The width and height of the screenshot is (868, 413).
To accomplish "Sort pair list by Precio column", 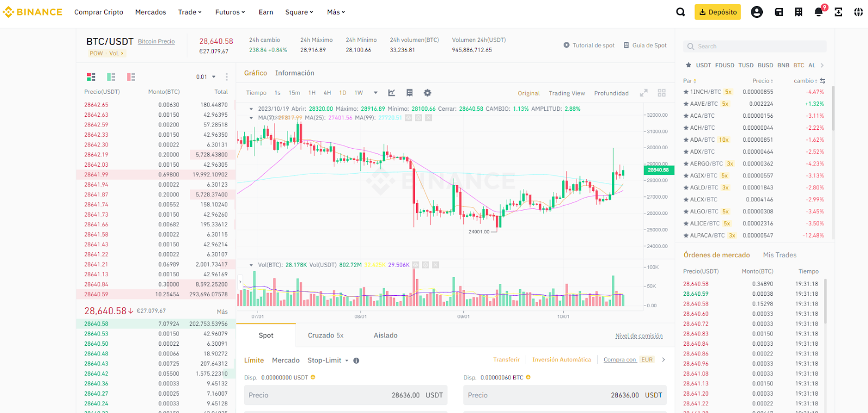I will 763,81.
